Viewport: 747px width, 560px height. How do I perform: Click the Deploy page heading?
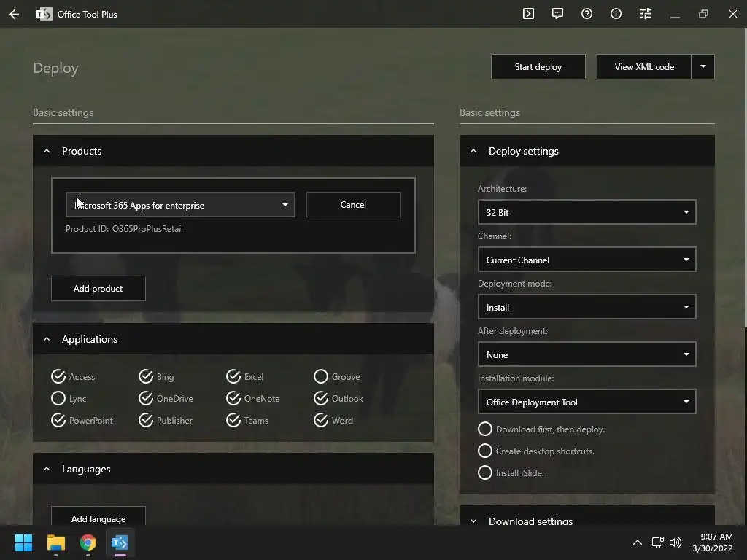pyautogui.click(x=55, y=68)
